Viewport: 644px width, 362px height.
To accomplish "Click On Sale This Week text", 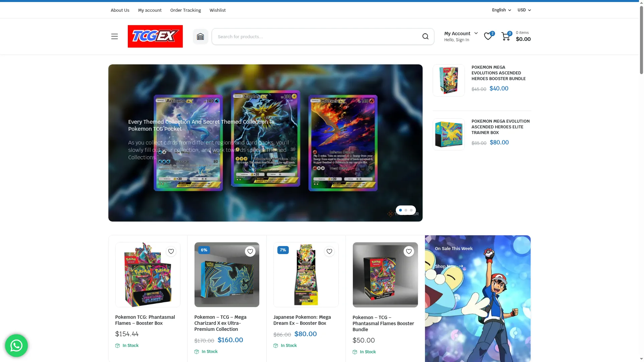I will pos(454,249).
